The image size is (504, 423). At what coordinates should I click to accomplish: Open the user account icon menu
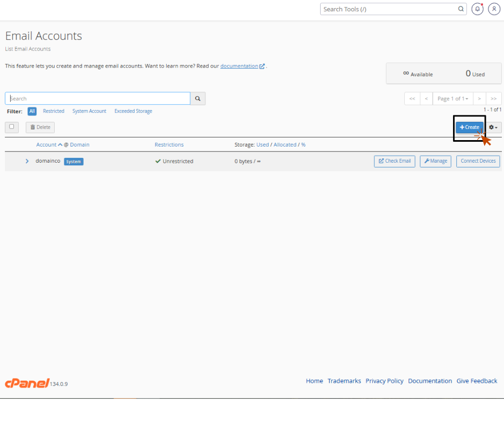click(x=494, y=9)
